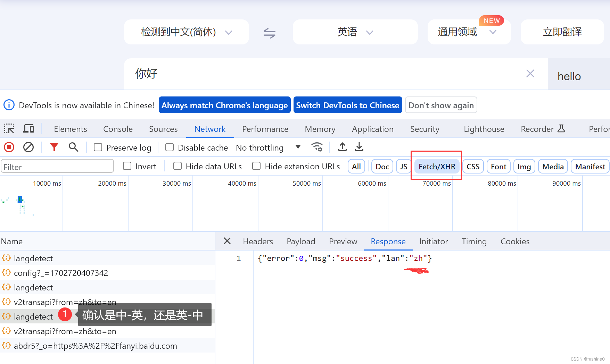Open the Lighthouse tab
Image resolution: width=610 pixels, height=364 pixels.
click(484, 129)
